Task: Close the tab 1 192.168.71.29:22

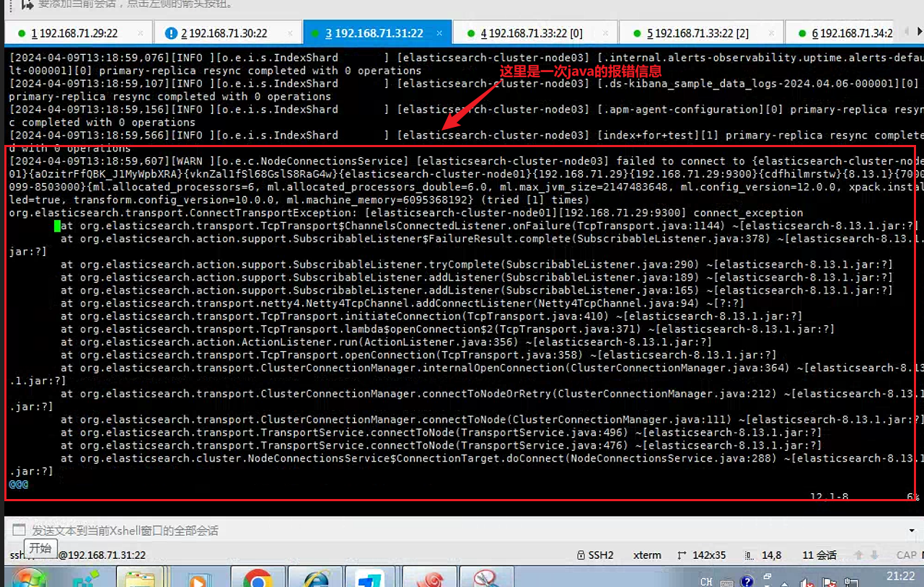Action: [x=141, y=33]
